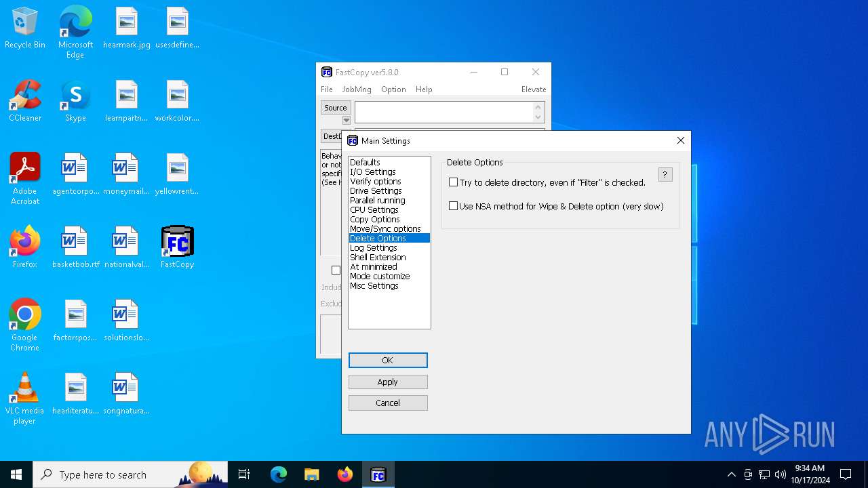
Task: Select the learnpartn image file
Action: point(127,102)
